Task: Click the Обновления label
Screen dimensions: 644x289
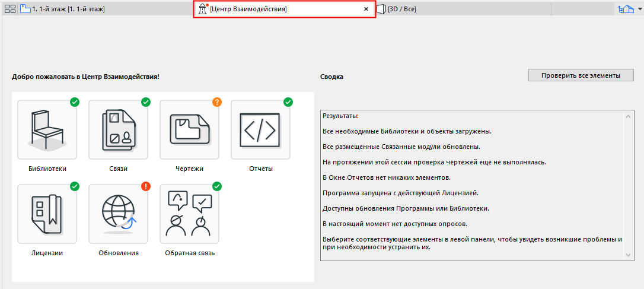Action: (x=118, y=253)
